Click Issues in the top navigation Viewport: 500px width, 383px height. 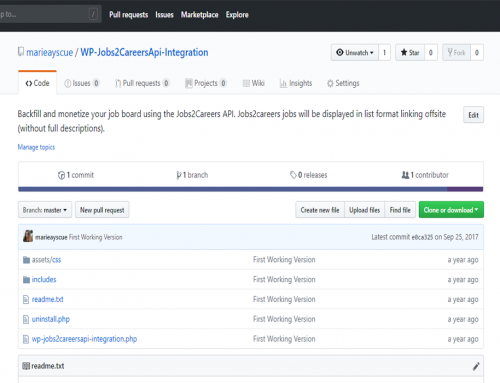(x=164, y=15)
